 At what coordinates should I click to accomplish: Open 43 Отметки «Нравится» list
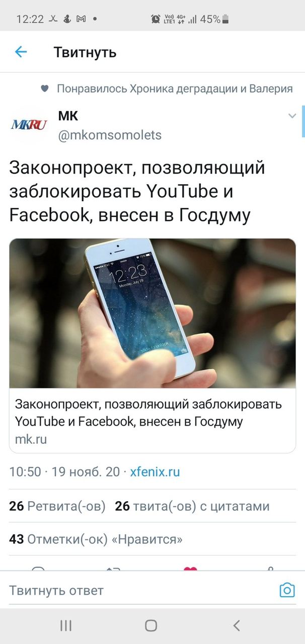pos(96,539)
